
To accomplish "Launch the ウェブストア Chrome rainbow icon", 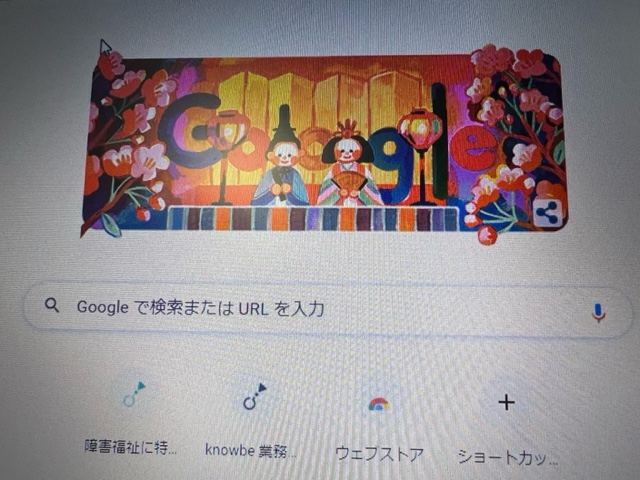I will coord(379,404).
